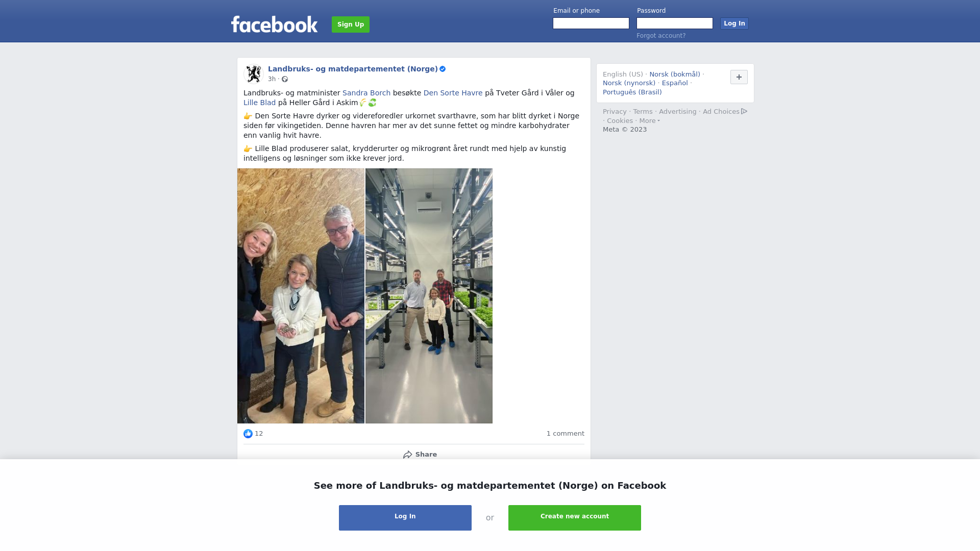Open the greenhouse vertical farm photo

[x=429, y=296]
